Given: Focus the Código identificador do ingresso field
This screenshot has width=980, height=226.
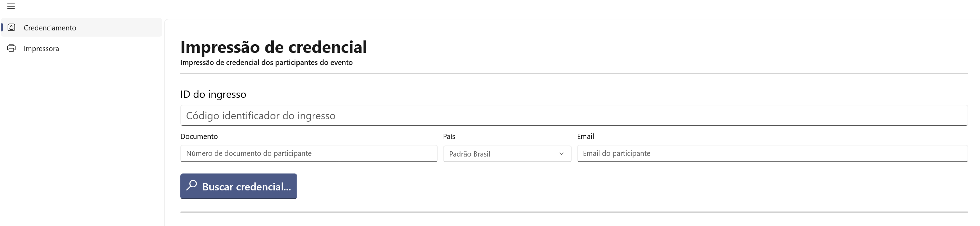Looking at the screenshot, I should pos(574,115).
